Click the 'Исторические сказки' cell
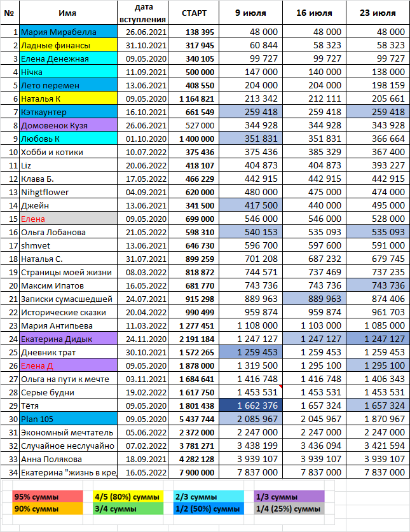 (x=68, y=312)
